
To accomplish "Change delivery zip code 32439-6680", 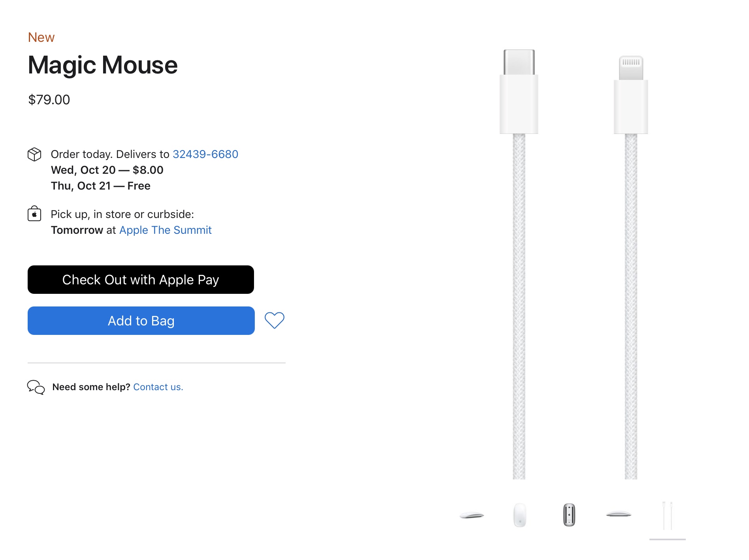I will coord(205,154).
